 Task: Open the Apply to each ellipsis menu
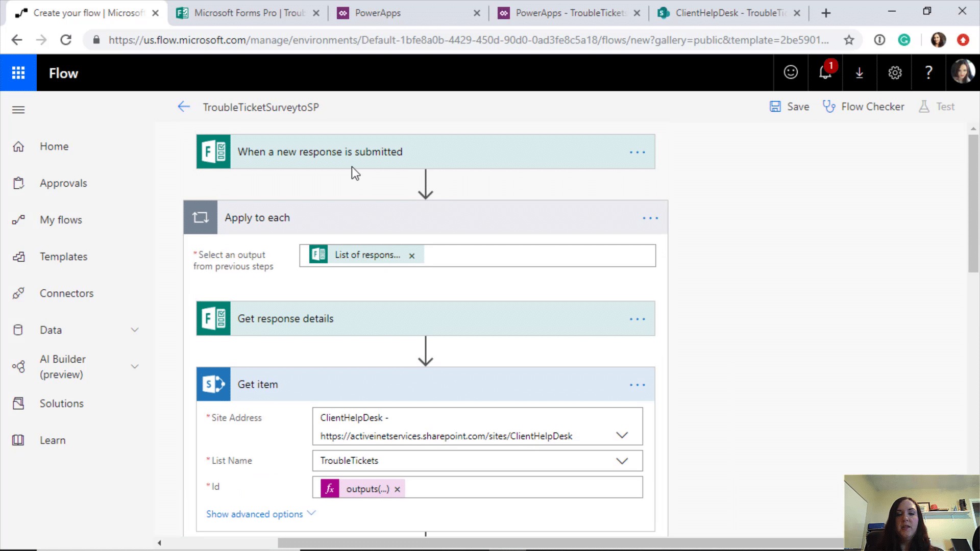pos(650,218)
